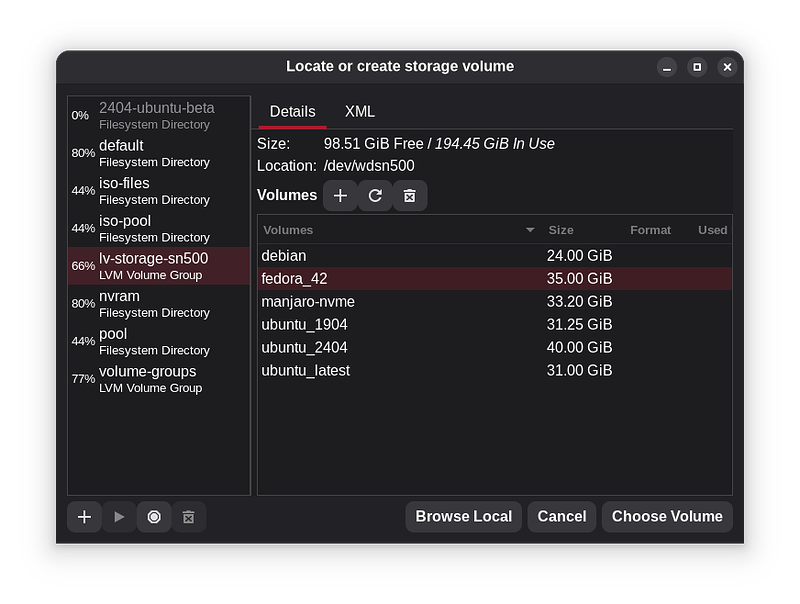This screenshot has height=604, width=800.
Task: Click the Size column header
Action: [561, 230]
